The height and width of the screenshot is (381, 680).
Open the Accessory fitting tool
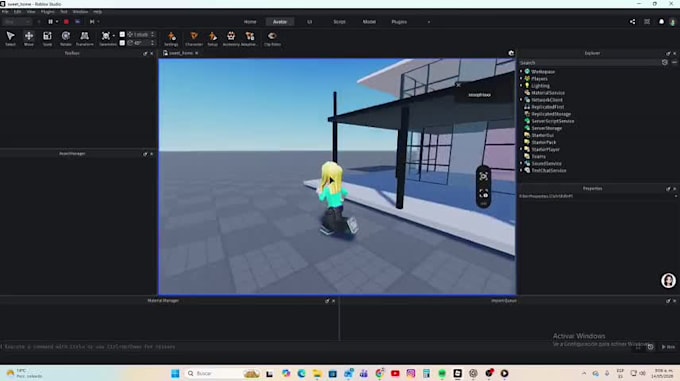pyautogui.click(x=231, y=38)
